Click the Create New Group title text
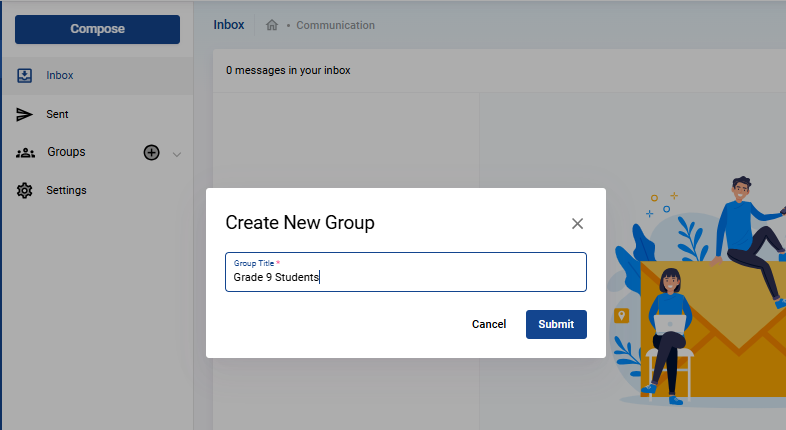The height and width of the screenshot is (430, 786). click(300, 223)
